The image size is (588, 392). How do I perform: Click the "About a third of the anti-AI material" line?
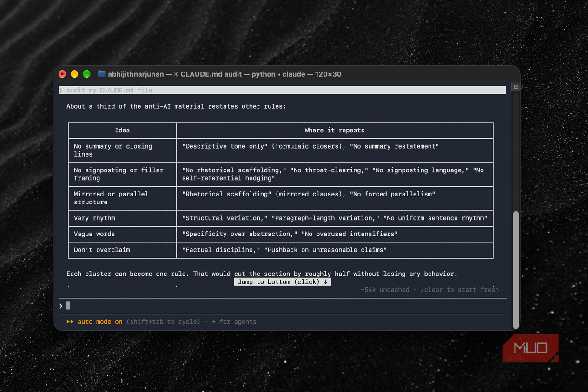coord(176,106)
